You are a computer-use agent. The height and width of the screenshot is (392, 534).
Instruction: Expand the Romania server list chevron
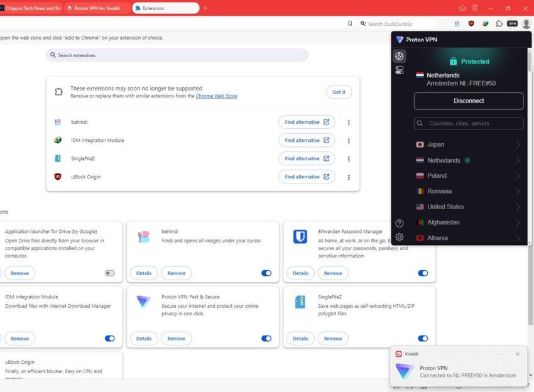click(x=518, y=192)
